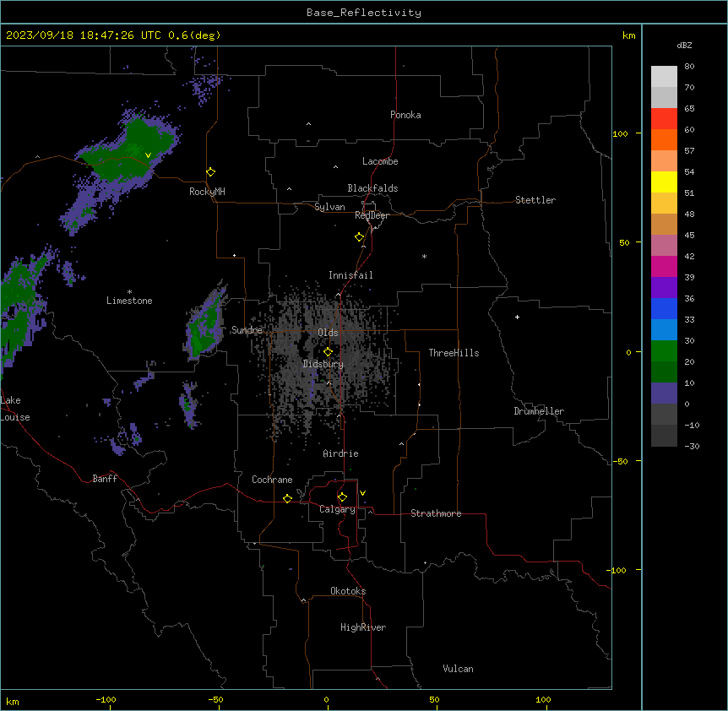Click the 0.6(deg) elevation angle text

click(194, 35)
